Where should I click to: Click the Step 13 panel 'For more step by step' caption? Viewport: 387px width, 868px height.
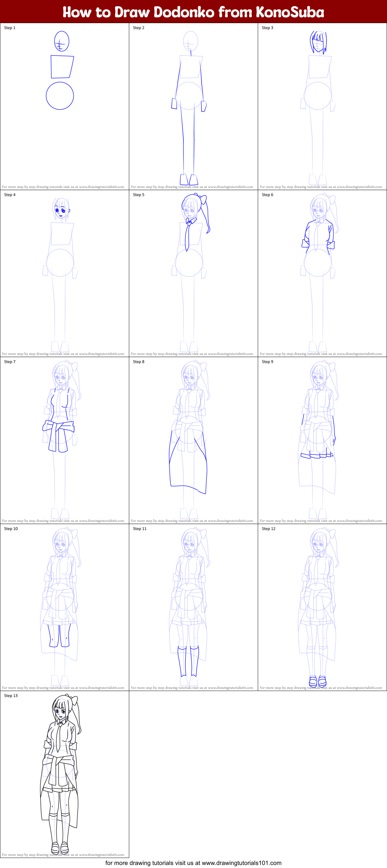pyautogui.click(x=63, y=855)
